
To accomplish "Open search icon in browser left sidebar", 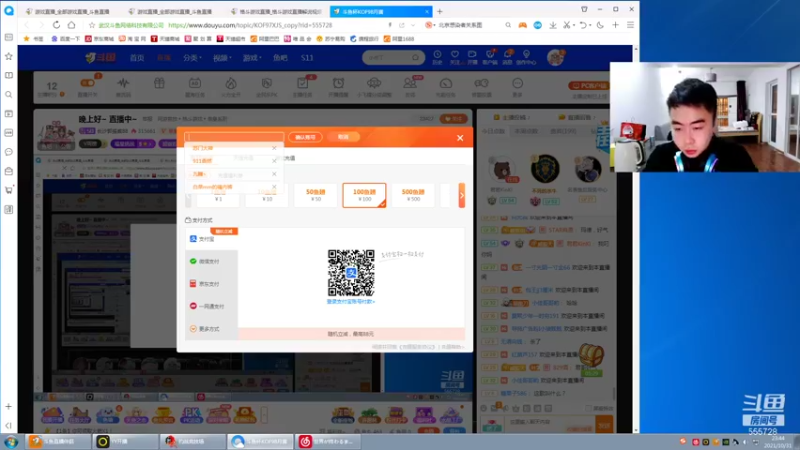I will click(x=9, y=94).
